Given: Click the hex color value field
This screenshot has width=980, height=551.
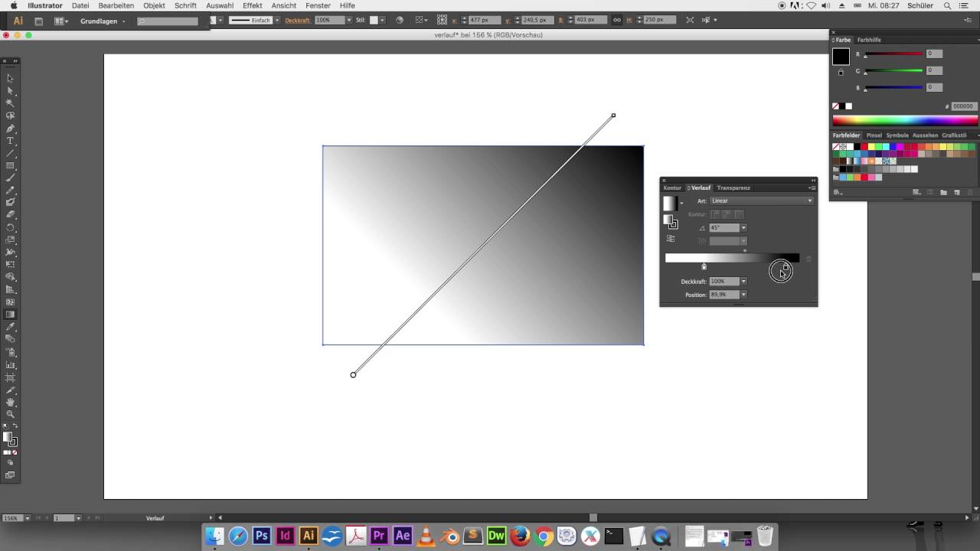Looking at the screenshot, I should point(963,106).
